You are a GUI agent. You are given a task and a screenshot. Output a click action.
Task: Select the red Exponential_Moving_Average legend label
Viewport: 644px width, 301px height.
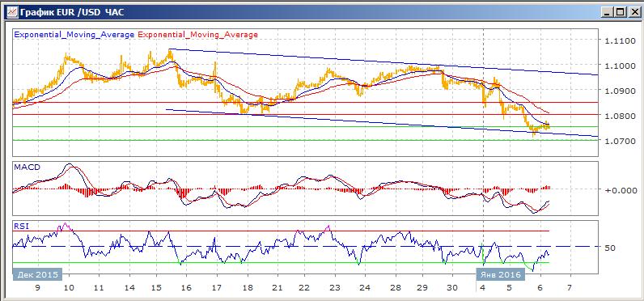coord(198,35)
